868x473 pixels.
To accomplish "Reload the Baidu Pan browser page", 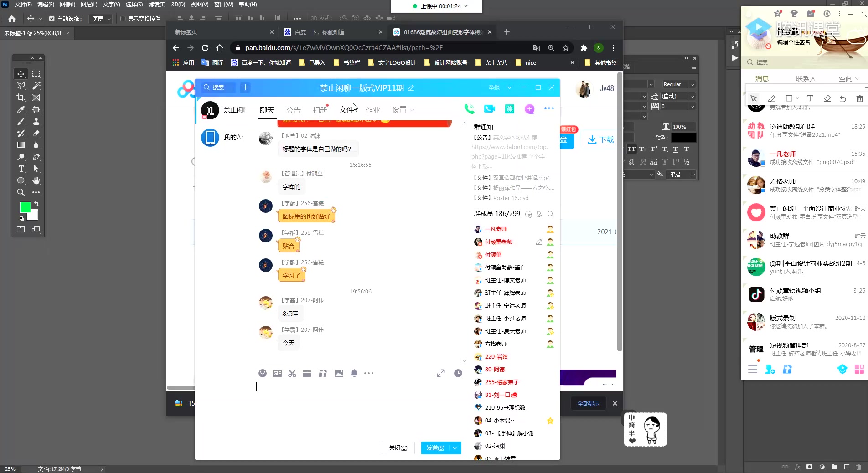I will pos(205,48).
